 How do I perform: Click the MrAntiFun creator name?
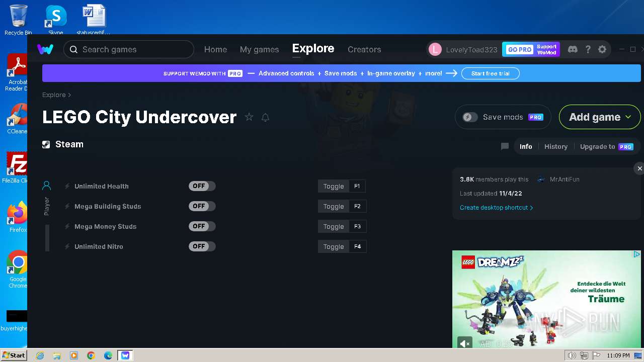click(565, 179)
